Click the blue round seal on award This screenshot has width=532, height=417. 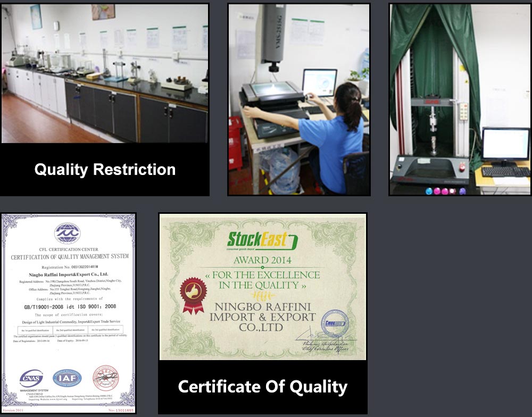(x=334, y=323)
